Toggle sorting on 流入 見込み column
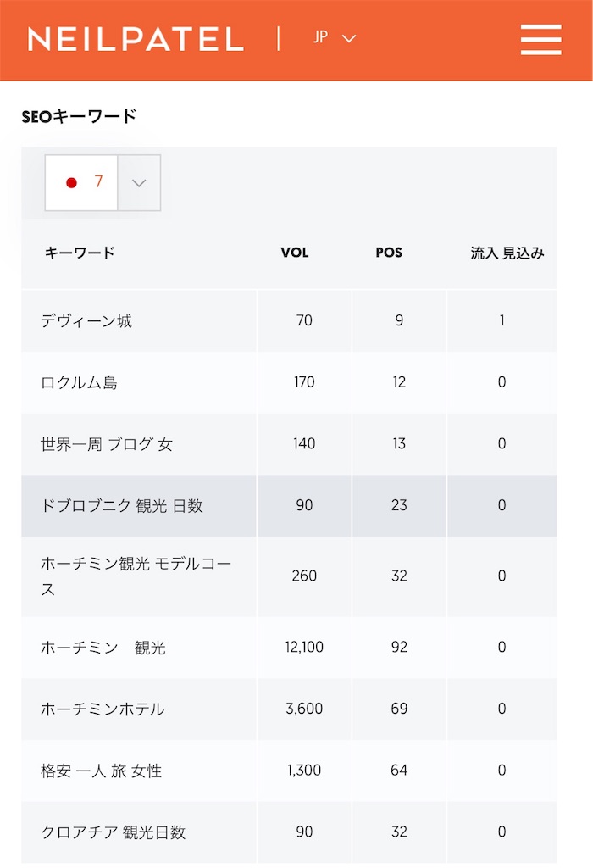Screen dimensions: 593x868 coord(502,253)
